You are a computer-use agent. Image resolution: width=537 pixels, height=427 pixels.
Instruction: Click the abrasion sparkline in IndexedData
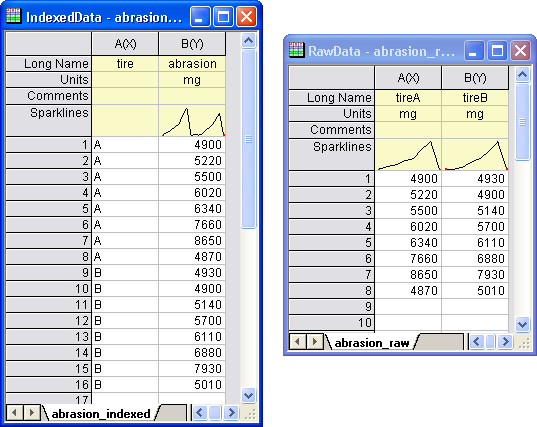(192, 121)
